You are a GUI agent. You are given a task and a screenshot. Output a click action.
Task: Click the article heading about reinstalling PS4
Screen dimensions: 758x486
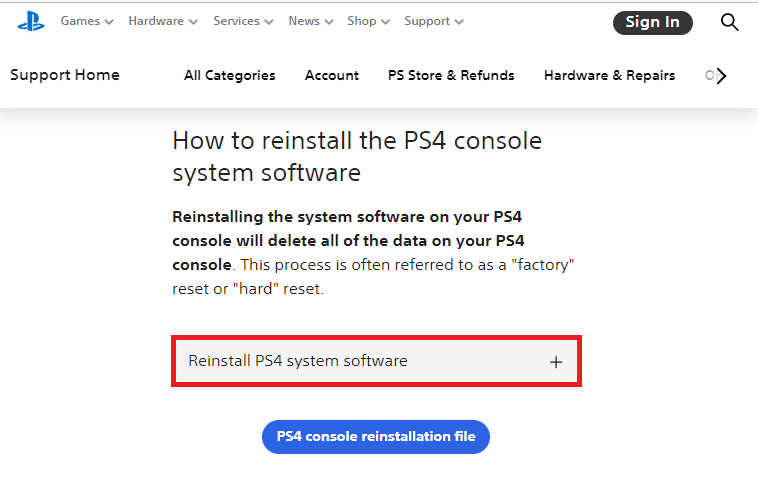[357, 156]
